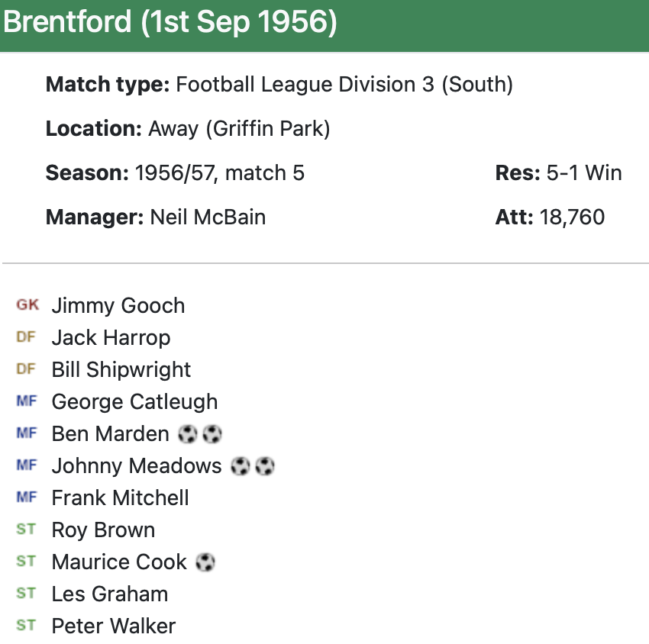Click the ST icon next to Les Graham
Screen dimensions: 649x644
point(26,594)
